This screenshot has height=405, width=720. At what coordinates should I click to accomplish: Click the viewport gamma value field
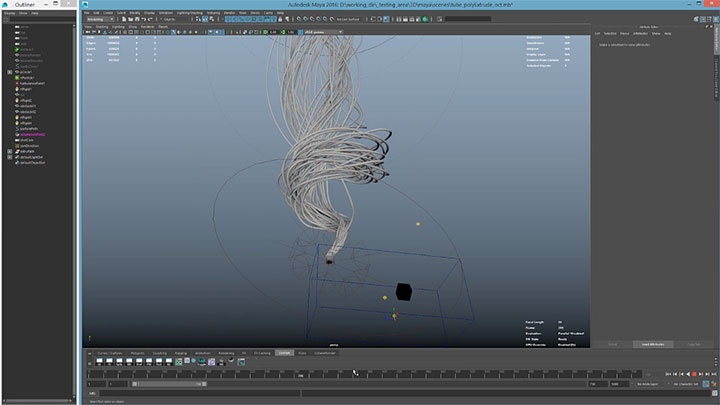(291, 32)
